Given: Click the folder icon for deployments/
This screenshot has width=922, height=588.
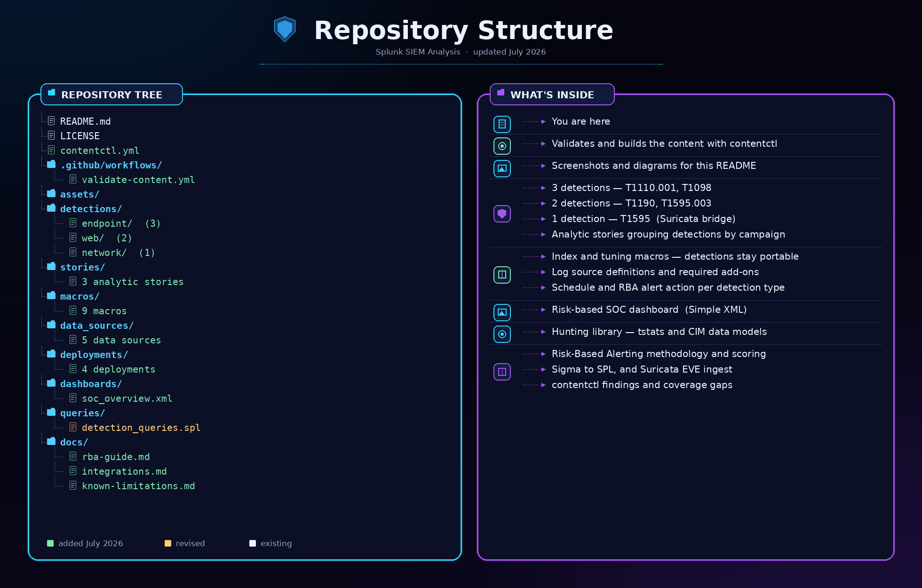Looking at the screenshot, I should pyautogui.click(x=51, y=353).
